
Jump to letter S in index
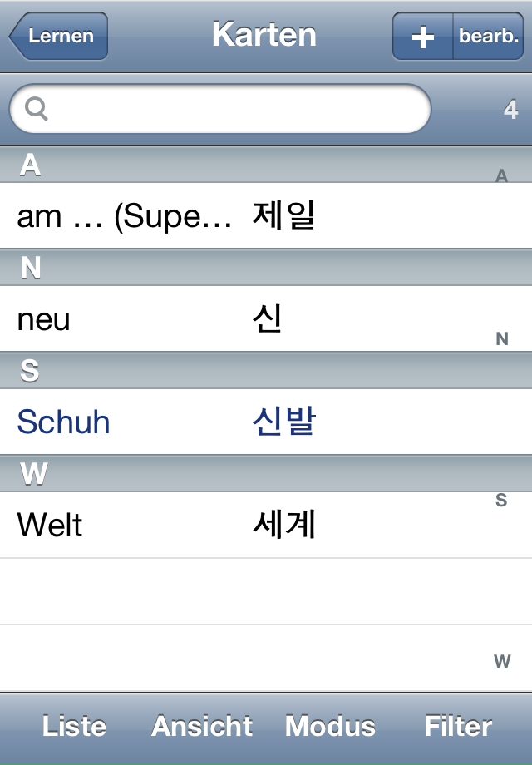pyautogui.click(x=501, y=501)
